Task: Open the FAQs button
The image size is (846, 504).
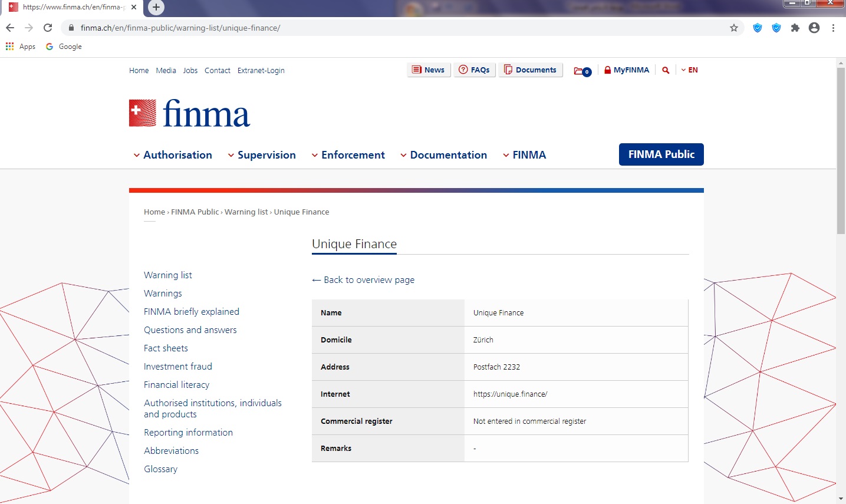Action: (475, 70)
